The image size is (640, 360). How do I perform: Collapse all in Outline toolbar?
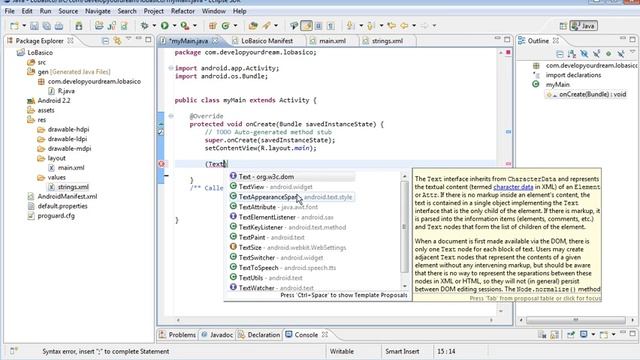pyautogui.click(x=560, y=54)
